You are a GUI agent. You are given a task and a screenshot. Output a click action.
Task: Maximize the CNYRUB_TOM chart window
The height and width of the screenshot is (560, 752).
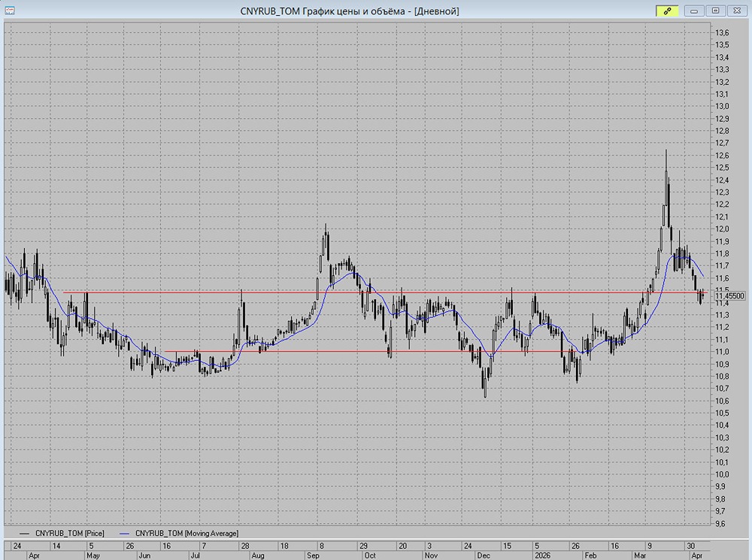(x=715, y=11)
